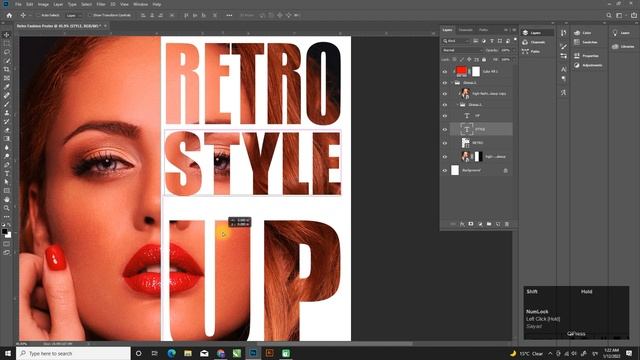
Task: Select the Crop tool
Action: coord(7,69)
